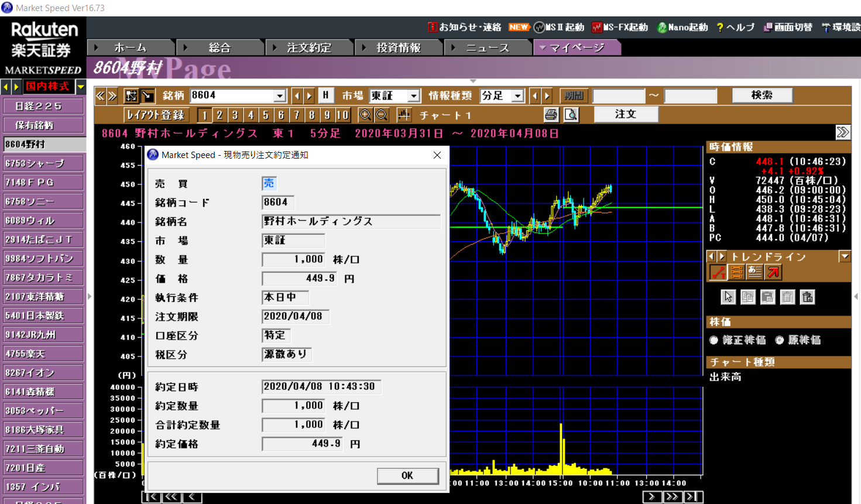
Task: Open the 情報種類 dropdown showing 分足
Action: [x=517, y=96]
